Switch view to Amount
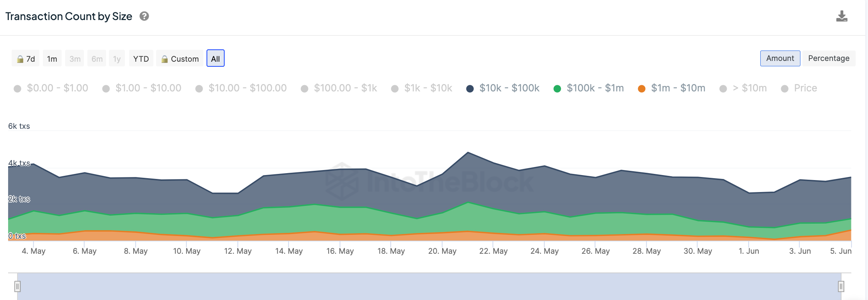Viewport: 868px width, 300px height. pyautogui.click(x=780, y=58)
